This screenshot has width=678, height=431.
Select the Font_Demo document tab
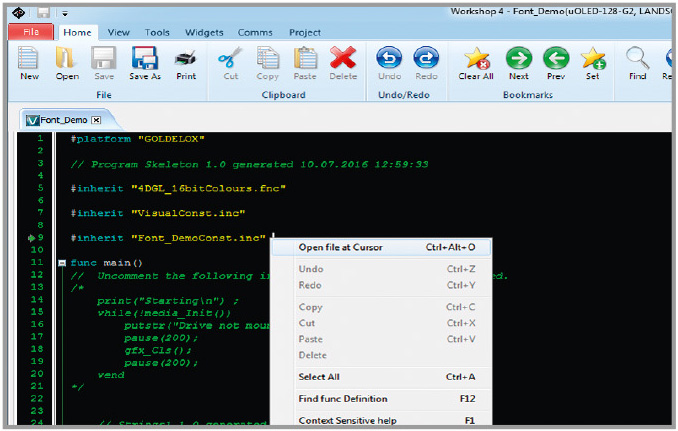(x=64, y=119)
